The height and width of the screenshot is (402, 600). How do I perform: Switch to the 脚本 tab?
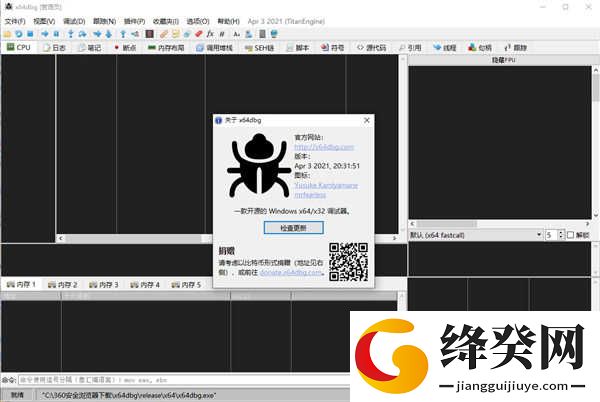tap(298, 48)
